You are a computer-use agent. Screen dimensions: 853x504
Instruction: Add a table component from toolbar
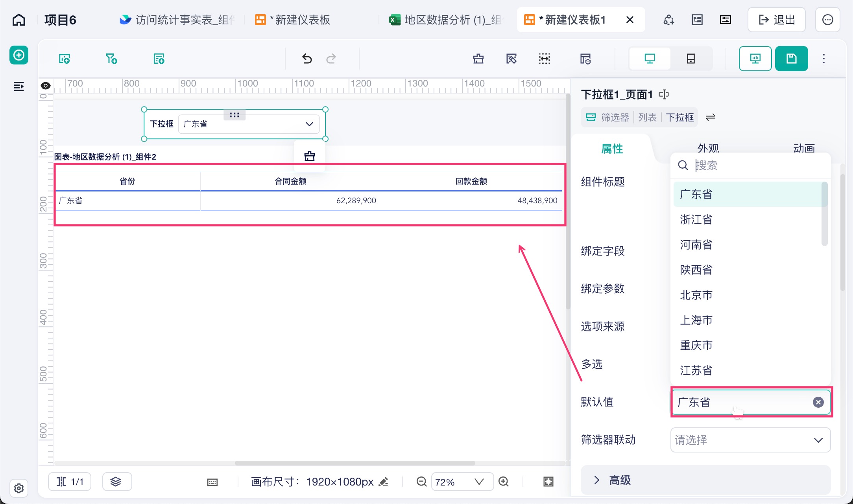tap(159, 59)
